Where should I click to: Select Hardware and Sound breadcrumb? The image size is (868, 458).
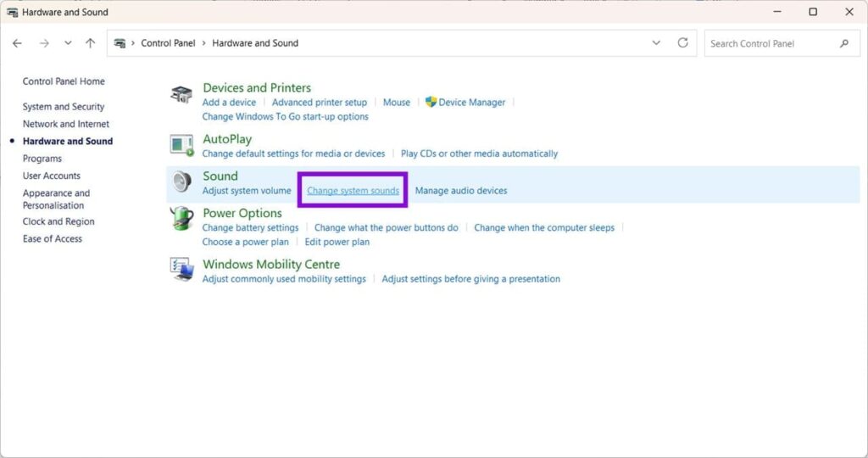[255, 43]
